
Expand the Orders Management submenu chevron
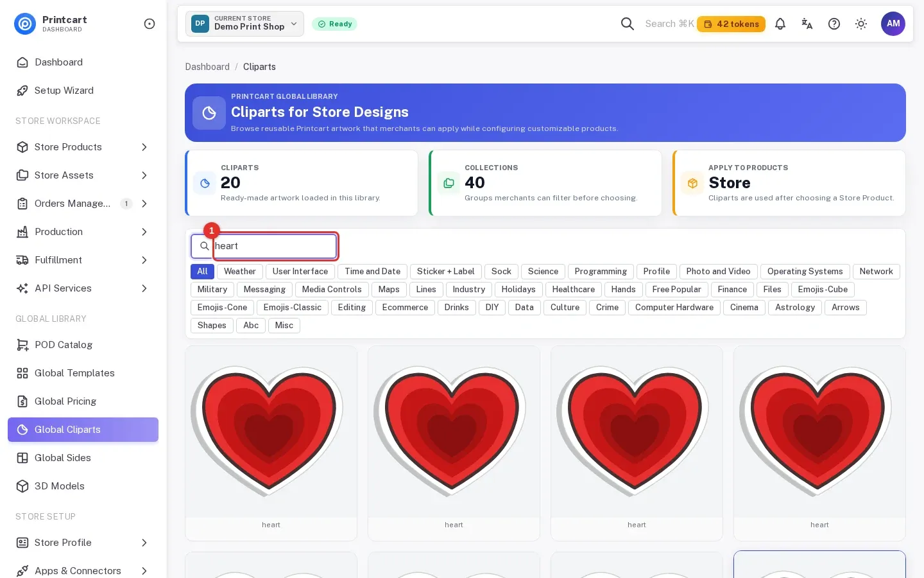pyautogui.click(x=144, y=204)
